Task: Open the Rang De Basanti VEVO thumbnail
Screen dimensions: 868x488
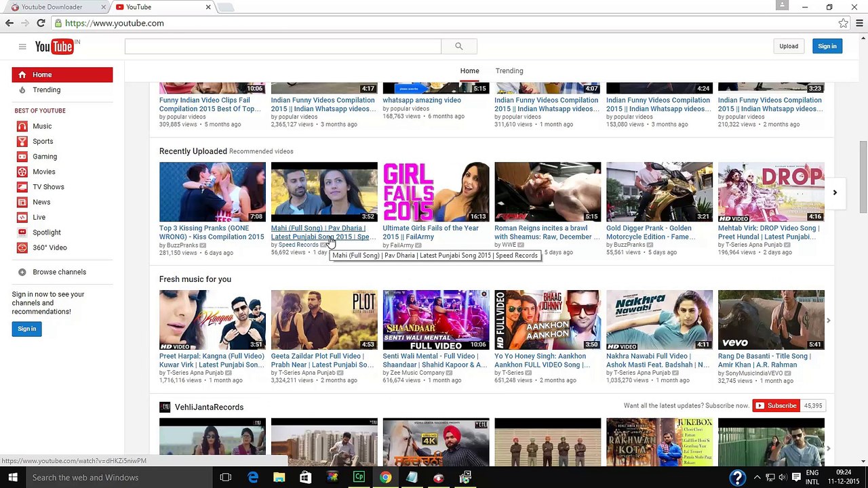Action: point(771,320)
